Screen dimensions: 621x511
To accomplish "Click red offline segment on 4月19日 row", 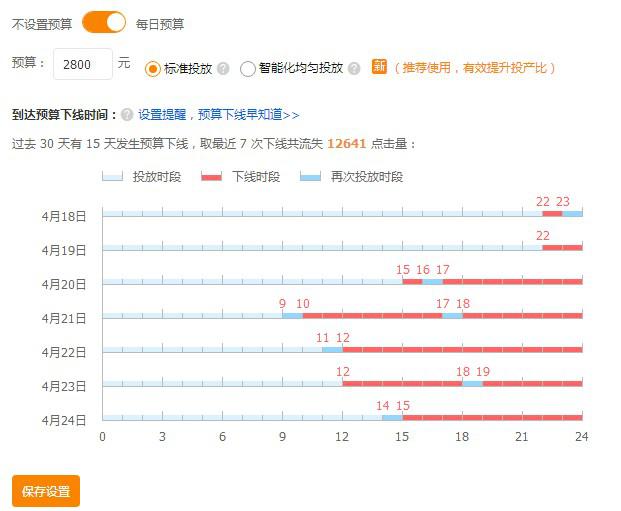I will (562, 248).
